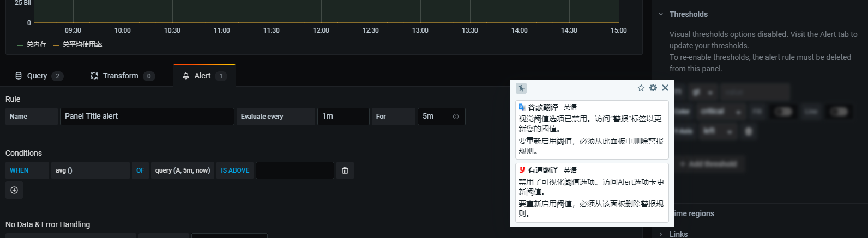Image resolution: width=868 pixels, height=238 pixels.
Task: Click the Youdao (有道翻译) logo icon
Action: (522, 170)
